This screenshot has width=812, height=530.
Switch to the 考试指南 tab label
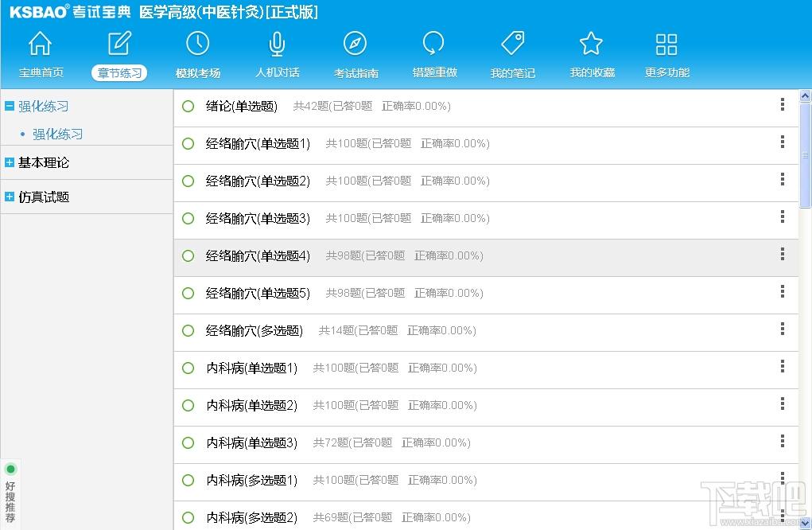(x=355, y=73)
